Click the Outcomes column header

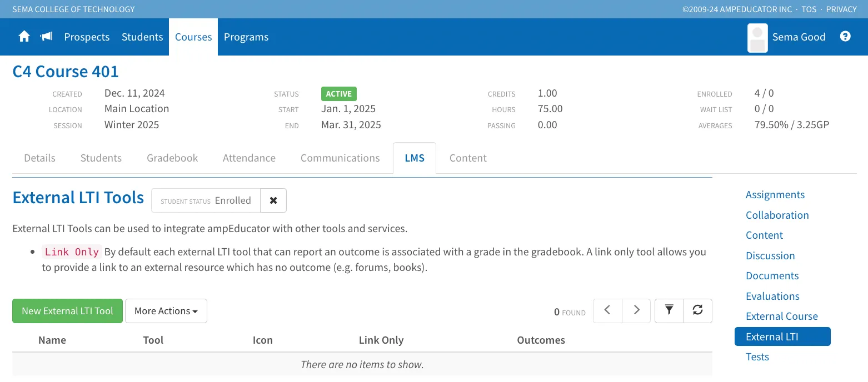click(541, 340)
